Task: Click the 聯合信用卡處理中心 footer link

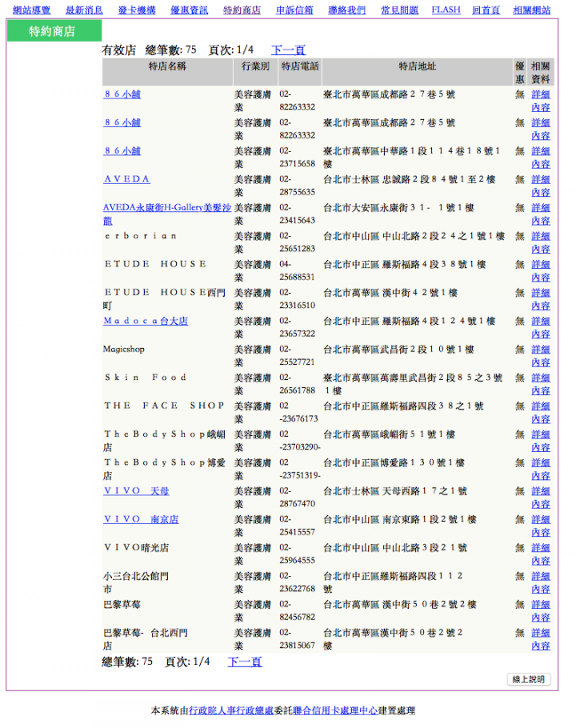Action: coord(335,710)
